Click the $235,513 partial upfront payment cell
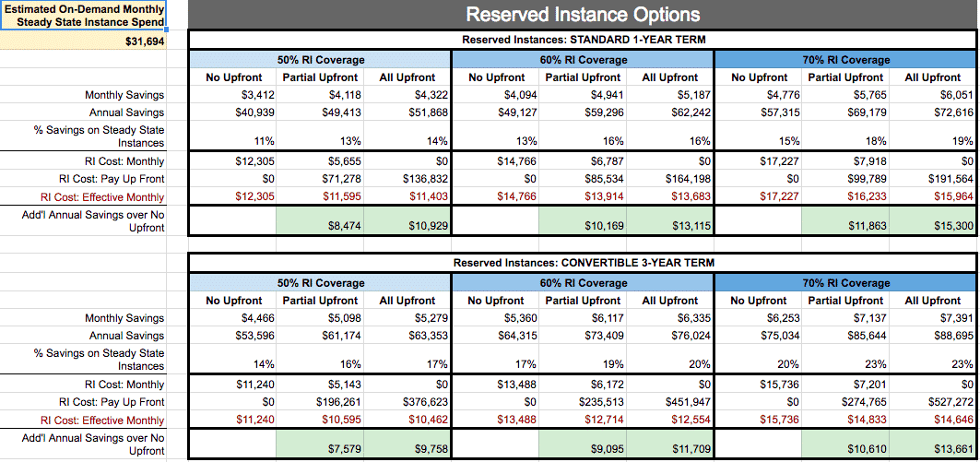The height and width of the screenshot is (462, 980). point(583,402)
